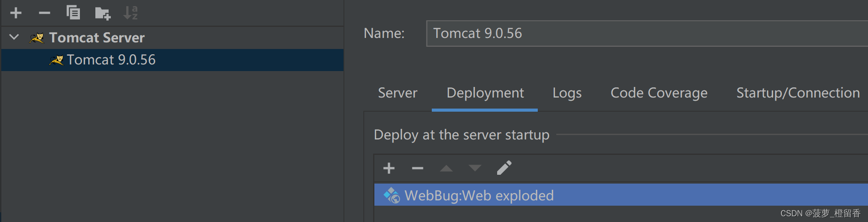Move the artifact up in the list
868x222 pixels.
point(446,168)
